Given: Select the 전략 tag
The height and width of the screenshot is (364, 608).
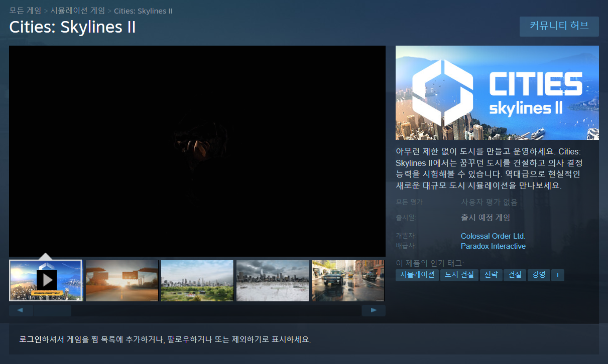Looking at the screenshot, I should 491,275.
